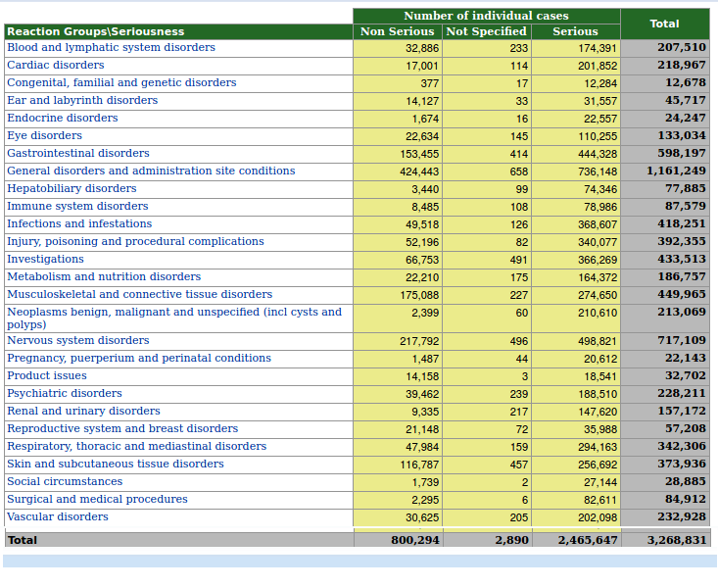Open Infections and infestations link
Screen dimensions: 718x588
(x=79, y=224)
